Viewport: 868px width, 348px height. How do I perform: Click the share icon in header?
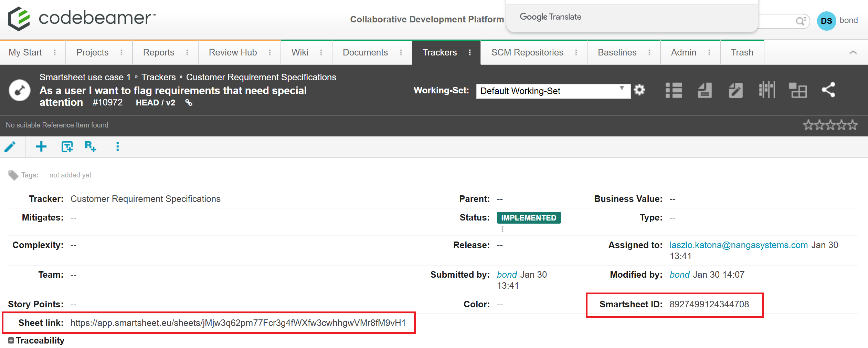coord(828,90)
